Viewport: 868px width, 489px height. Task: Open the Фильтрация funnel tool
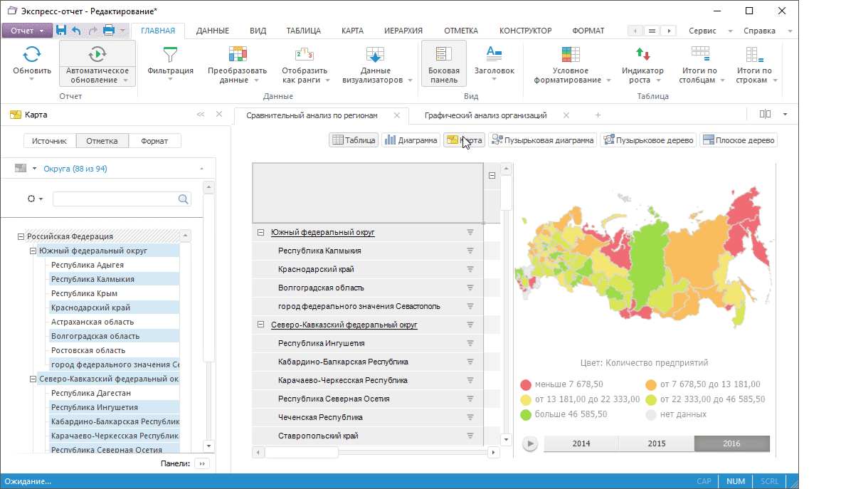[170, 54]
